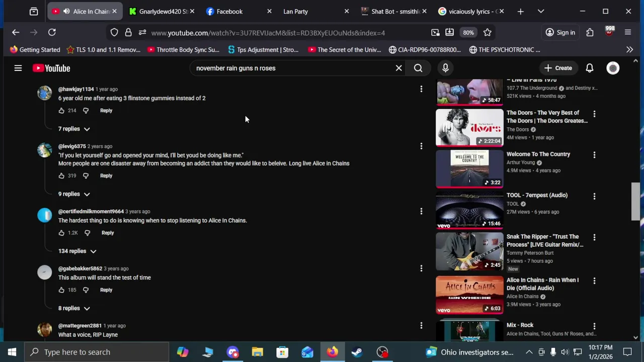Go back to previous page
The image size is (644, 362).
16,33
